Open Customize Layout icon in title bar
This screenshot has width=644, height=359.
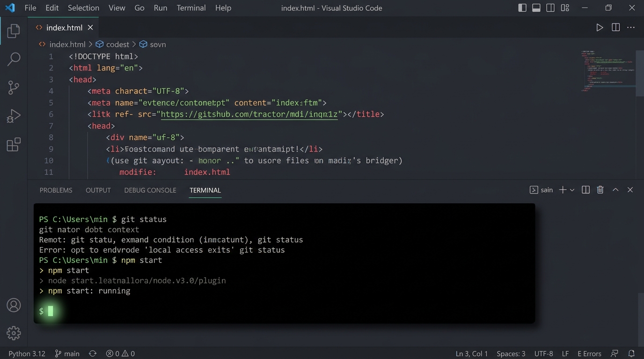pyautogui.click(x=565, y=8)
